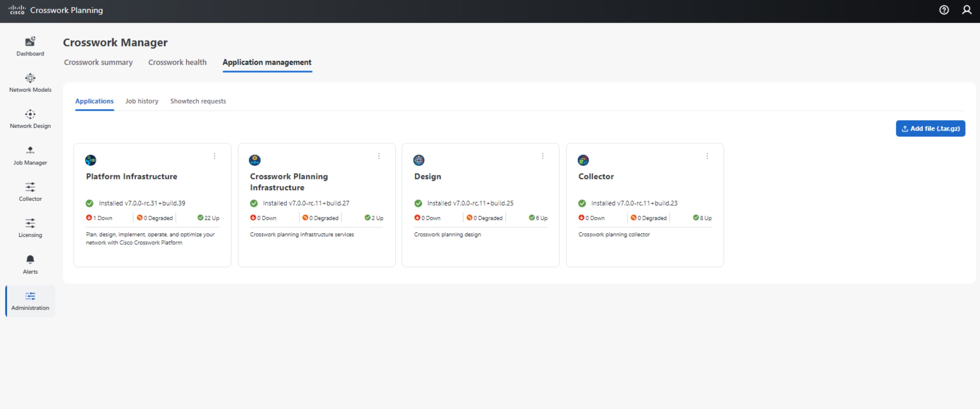
Task: Open the Collector sidebar item
Action: coord(30,192)
